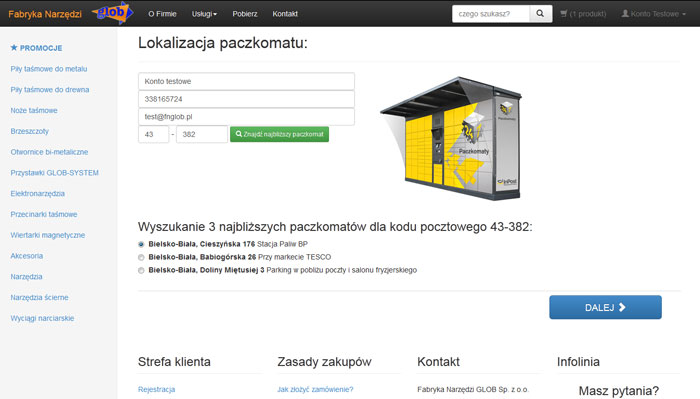Open the O Firmie menu item

pos(162,14)
